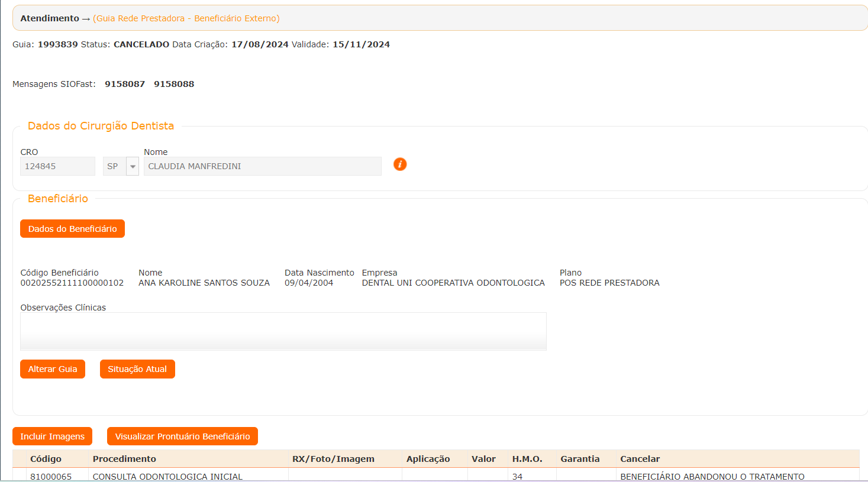This screenshot has height=482, width=868.
Task: Click Guia Rede Prestadora breadcrumb text
Action: pyautogui.click(x=186, y=18)
